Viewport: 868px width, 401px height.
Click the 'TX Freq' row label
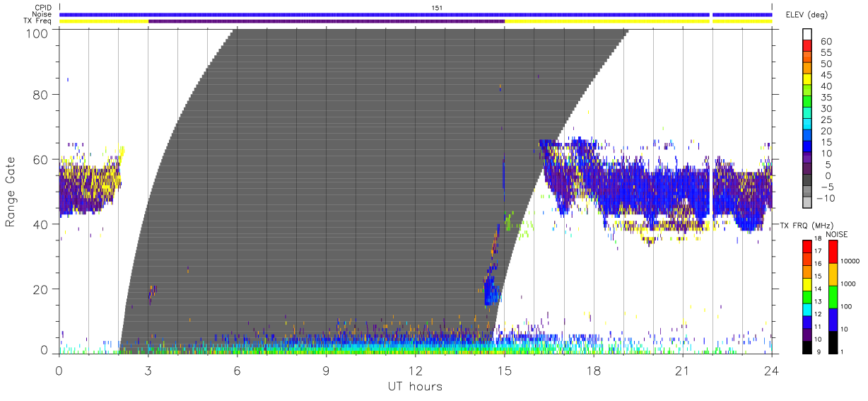[37, 21]
